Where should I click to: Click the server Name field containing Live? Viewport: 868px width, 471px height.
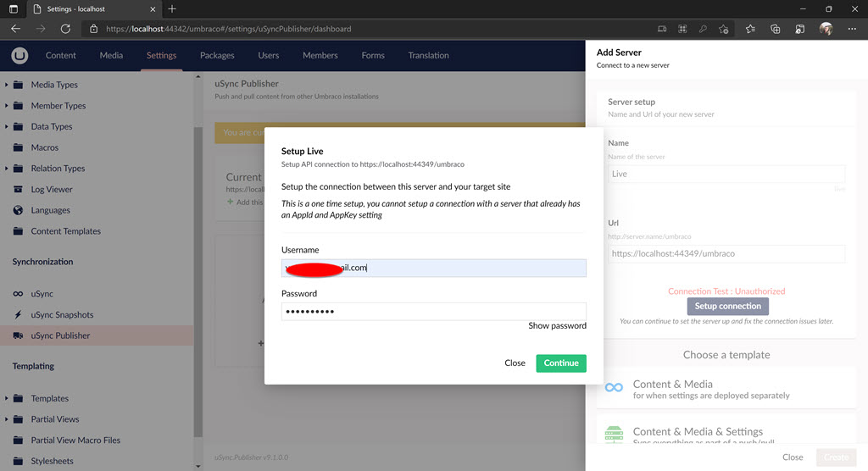pyautogui.click(x=726, y=174)
